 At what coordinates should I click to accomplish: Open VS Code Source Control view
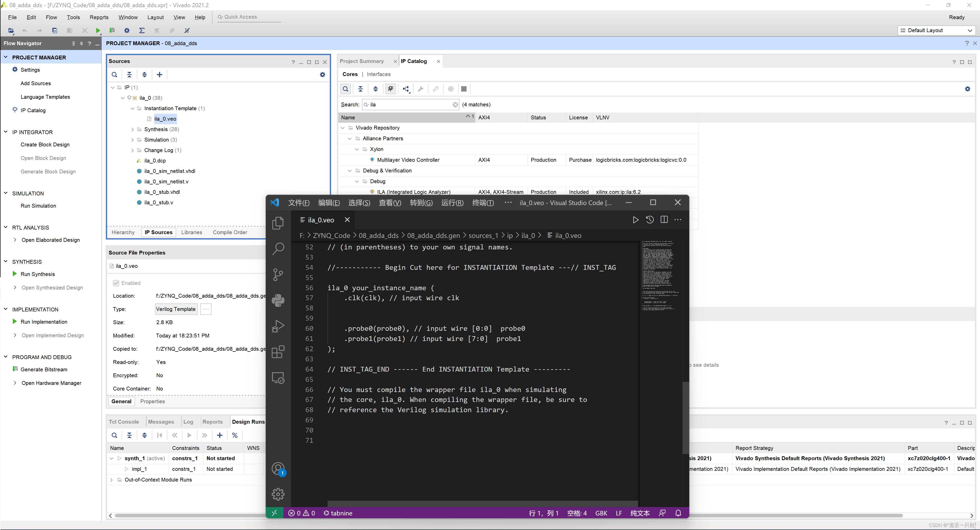point(278,274)
